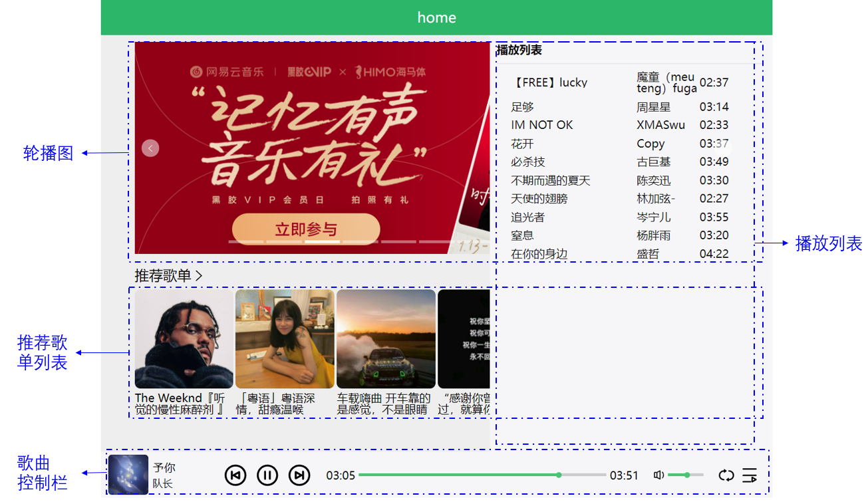The image size is (868, 502).
Task: Select the active carousel indicator dash
Action: point(323,241)
